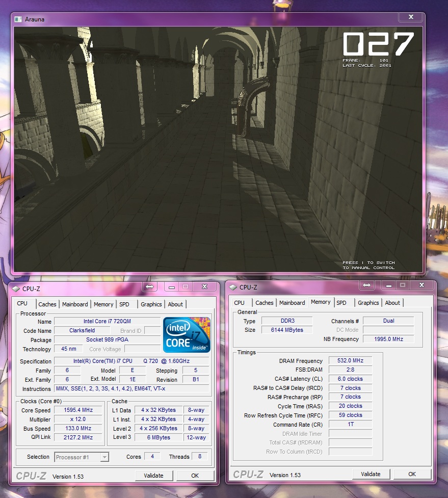Viewport: 448px width, 498px height.
Task: Click the Arauna window title icon
Action: (x=19, y=19)
